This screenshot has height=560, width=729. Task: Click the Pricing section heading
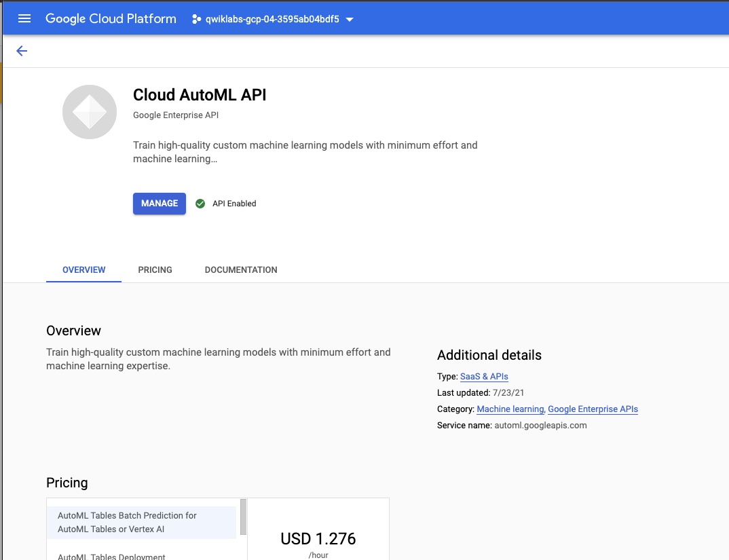(67, 483)
